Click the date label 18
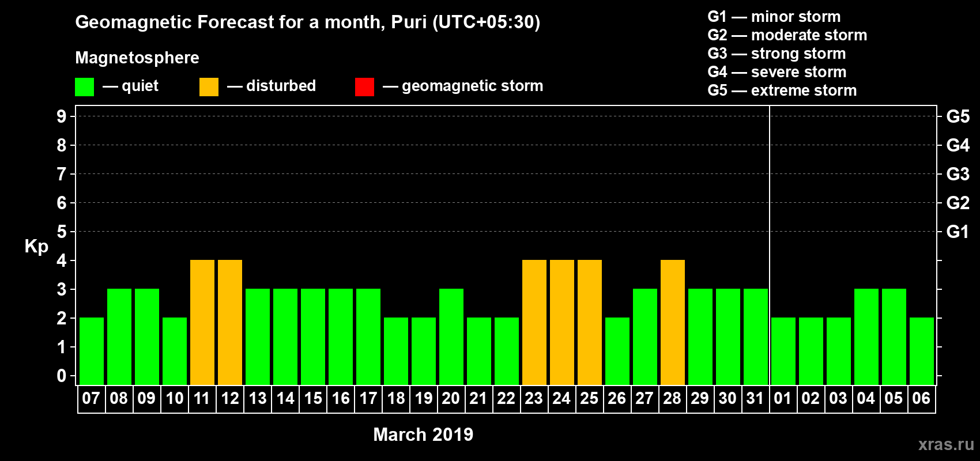 coord(395,398)
